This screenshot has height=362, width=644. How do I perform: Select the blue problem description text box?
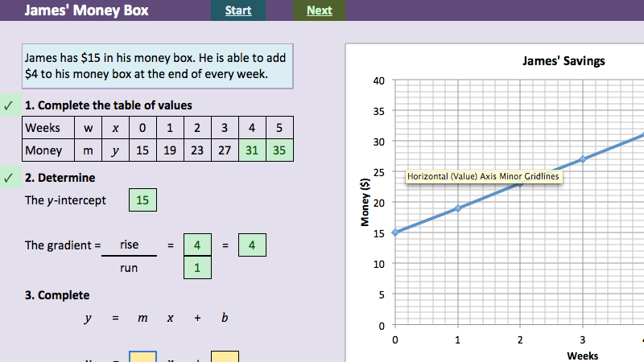[x=158, y=66]
